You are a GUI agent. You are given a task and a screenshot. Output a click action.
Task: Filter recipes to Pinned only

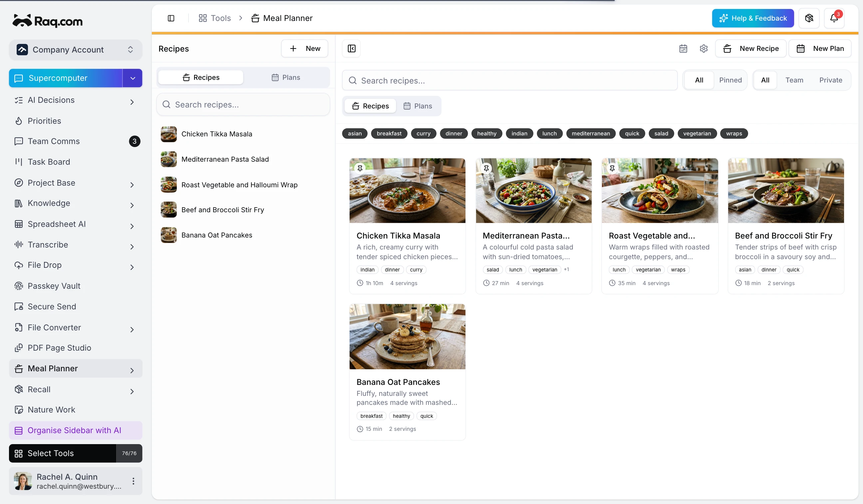(x=730, y=80)
